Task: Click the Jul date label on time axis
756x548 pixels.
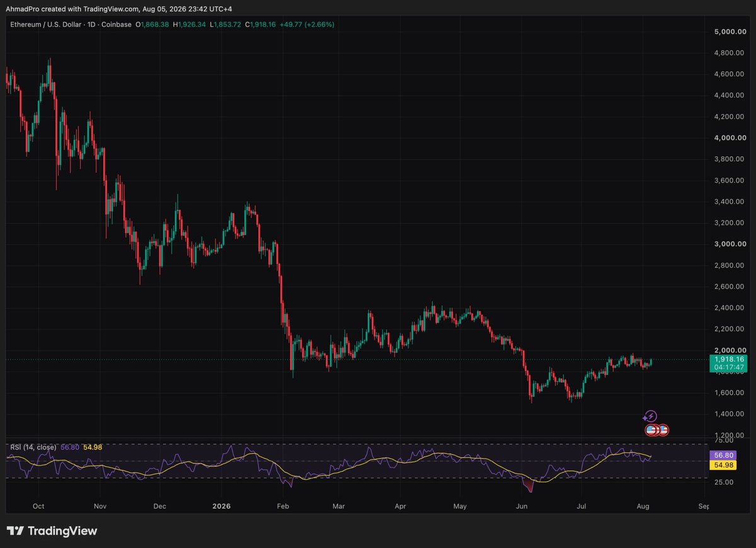Action: (x=581, y=506)
